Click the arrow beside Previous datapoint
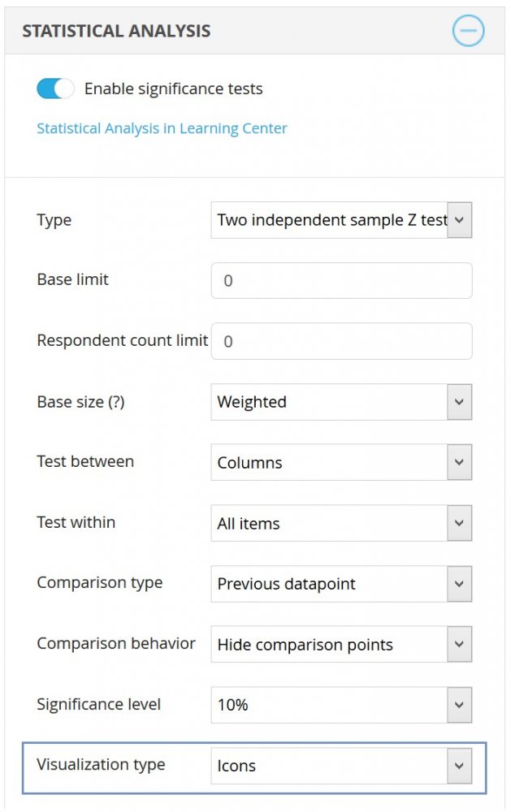The image size is (511, 812). click(x=460, y=584)
